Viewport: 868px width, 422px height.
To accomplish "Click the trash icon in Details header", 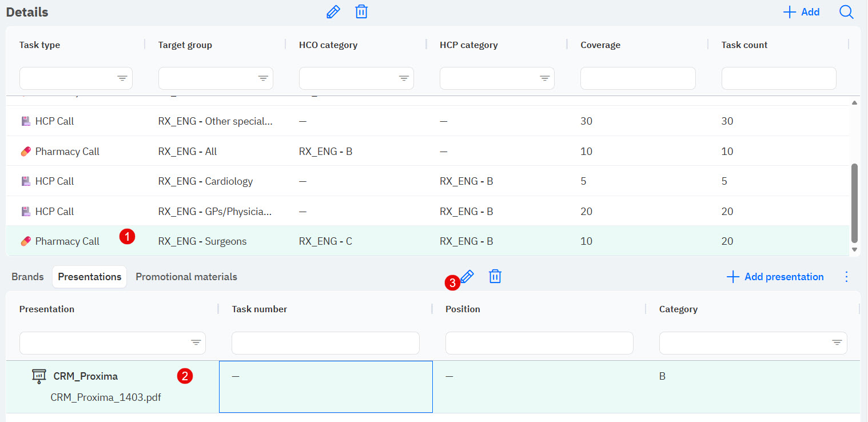I will click(x=361, y=12).
